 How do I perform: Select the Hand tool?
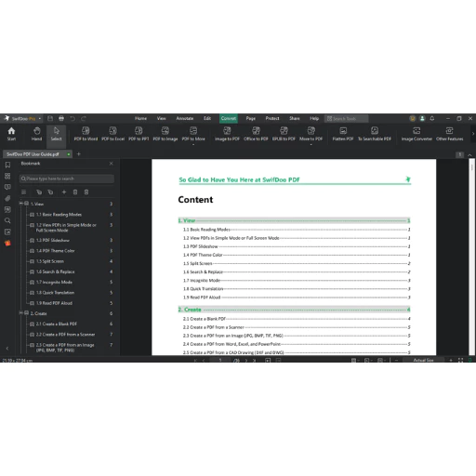[x=36, y=134]
